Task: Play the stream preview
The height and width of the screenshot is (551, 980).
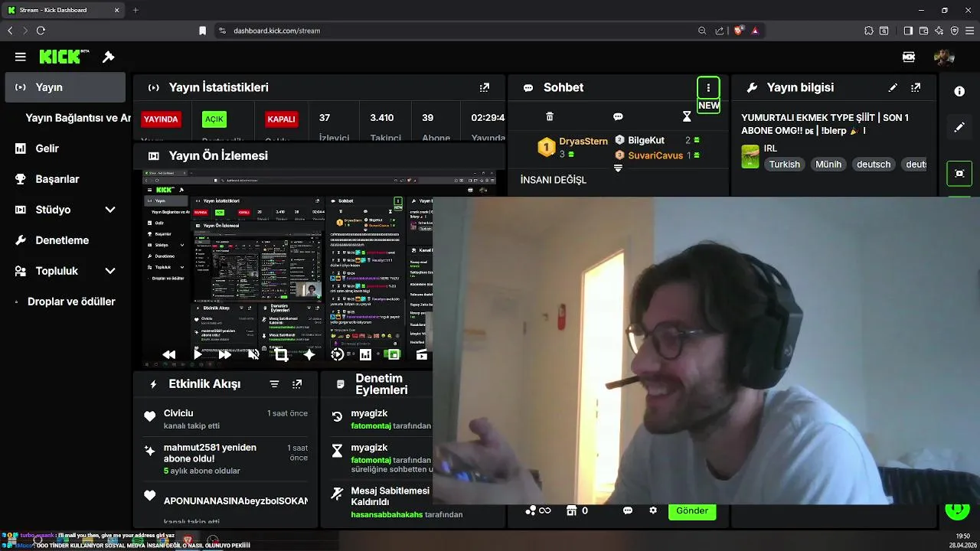Action: tap(198, 354)
